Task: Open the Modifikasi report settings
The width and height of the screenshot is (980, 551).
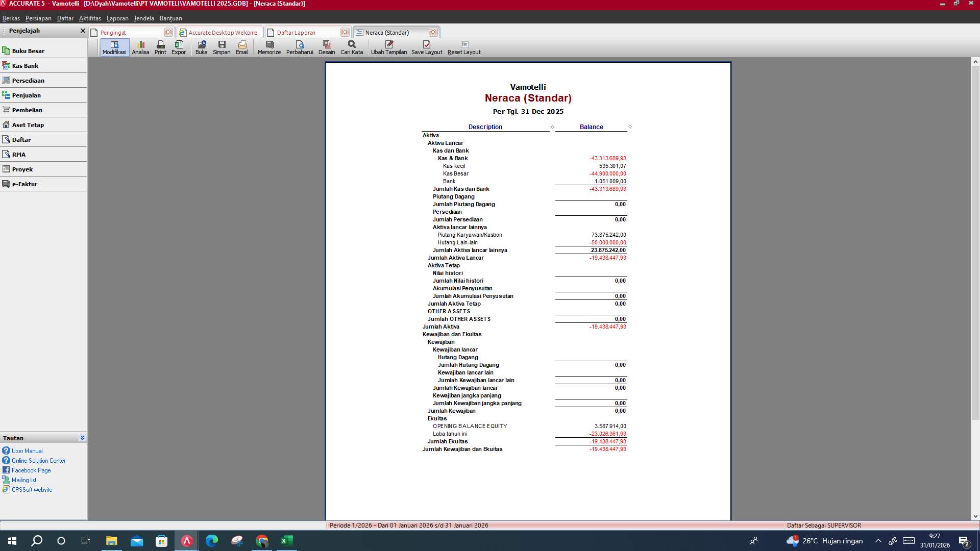Action: (x=114, y=47)
